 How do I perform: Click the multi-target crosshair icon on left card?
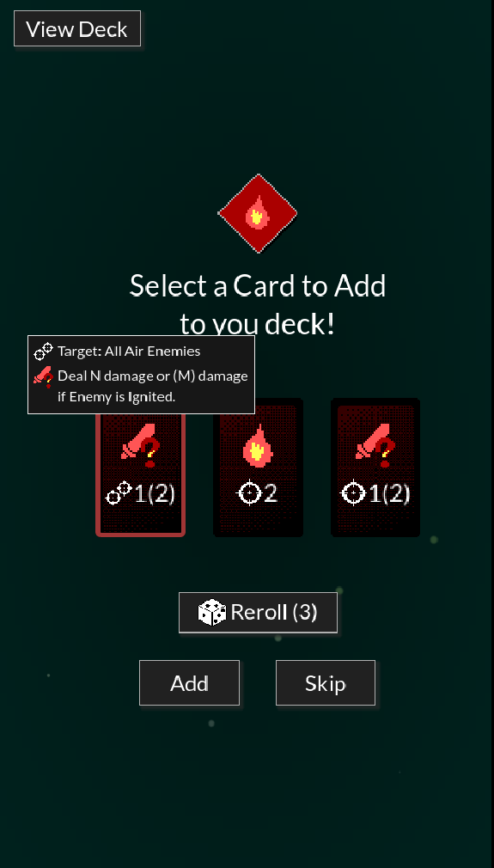click(x=118, y=493)
